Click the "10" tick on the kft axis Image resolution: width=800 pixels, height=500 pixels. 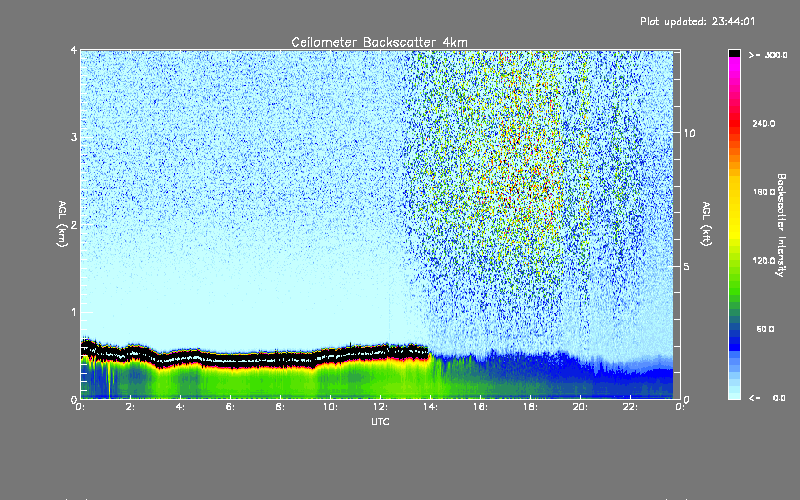(689, 133)
